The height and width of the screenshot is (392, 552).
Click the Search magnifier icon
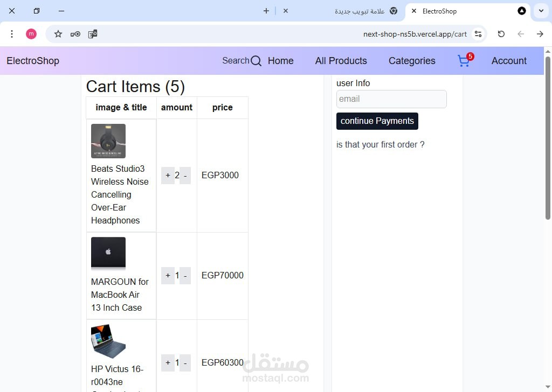256,61
